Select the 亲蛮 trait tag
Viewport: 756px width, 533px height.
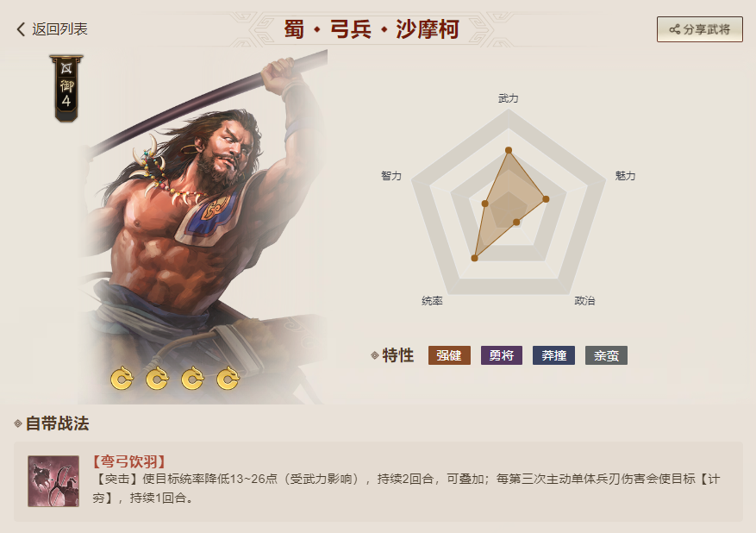[606, 355]
